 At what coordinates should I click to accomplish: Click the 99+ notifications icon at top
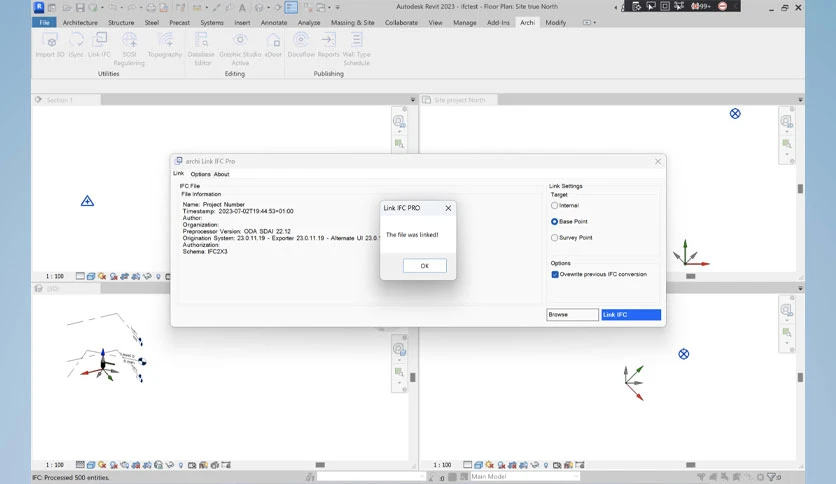click(x=701, y=6)
